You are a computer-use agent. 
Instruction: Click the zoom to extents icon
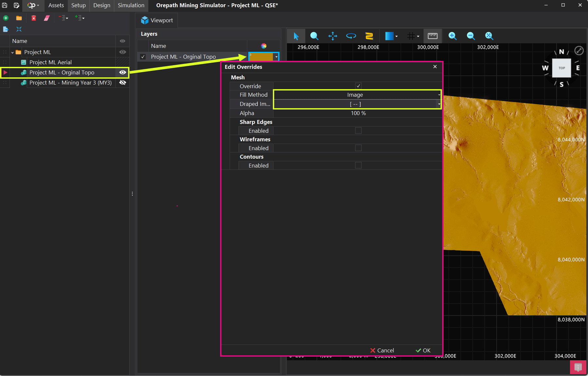point(489,36)
